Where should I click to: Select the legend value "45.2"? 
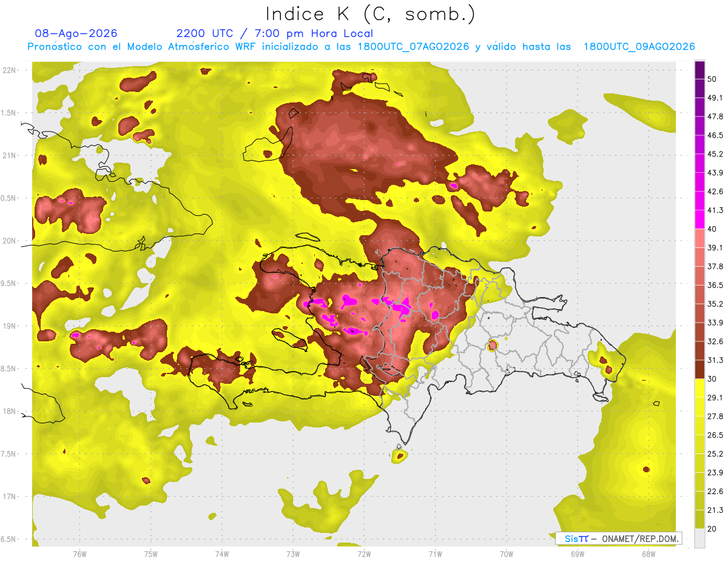coord(715,154)
